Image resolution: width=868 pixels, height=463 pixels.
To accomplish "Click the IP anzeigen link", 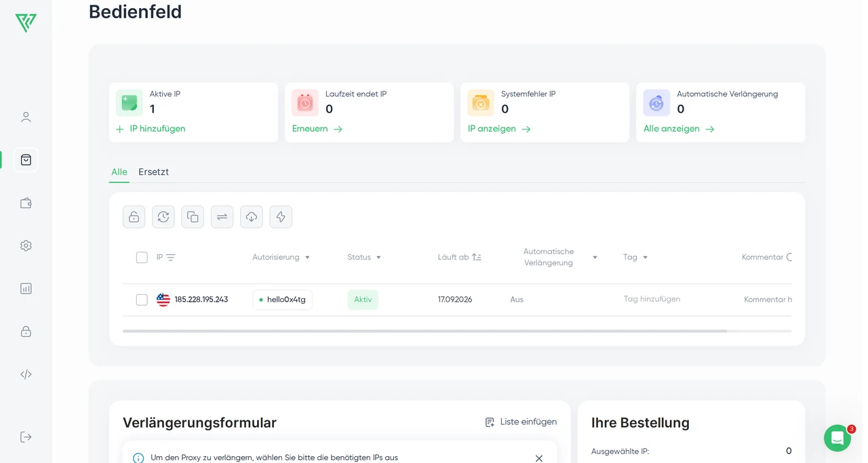I will 499,129.
